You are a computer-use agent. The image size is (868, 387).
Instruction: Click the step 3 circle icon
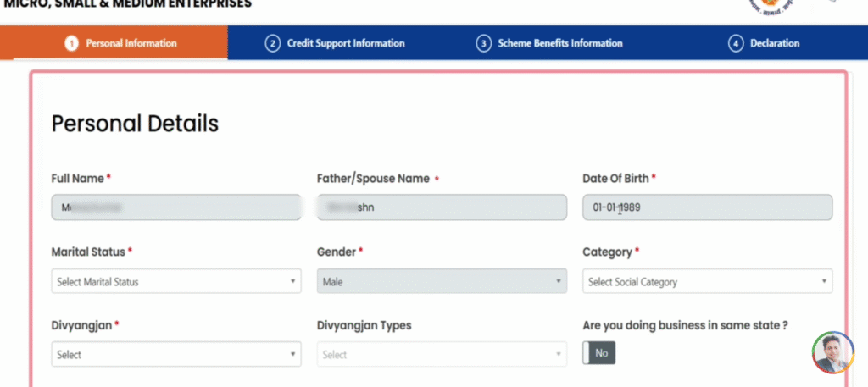484,43
